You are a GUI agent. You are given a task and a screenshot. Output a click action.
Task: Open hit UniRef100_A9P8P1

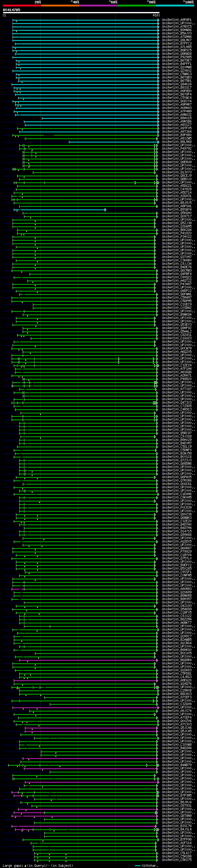pyautogui.click(x=177, y=20)
